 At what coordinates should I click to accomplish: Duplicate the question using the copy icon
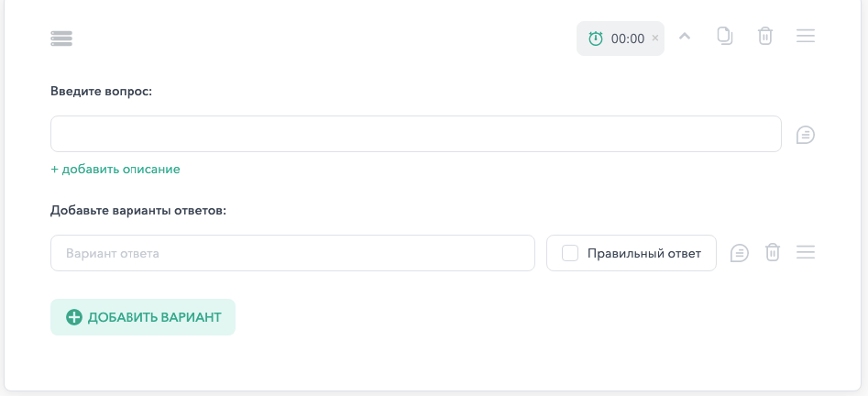725,36
